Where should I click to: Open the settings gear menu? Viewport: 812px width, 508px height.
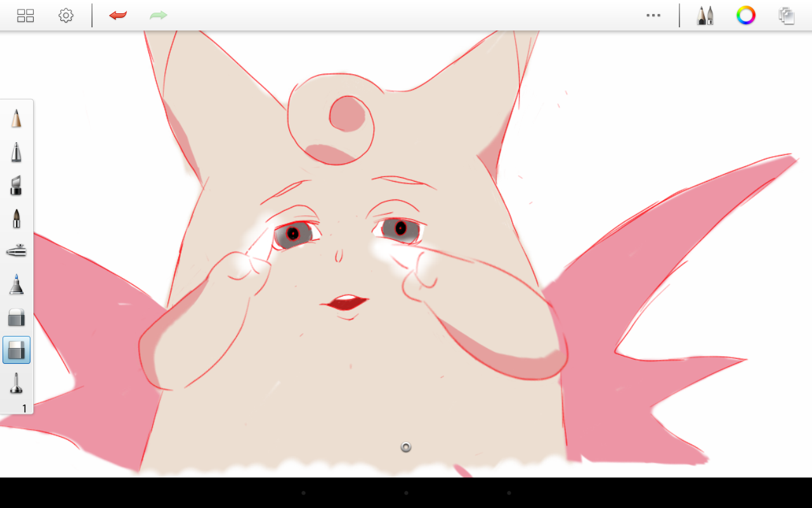pos(66,16)
